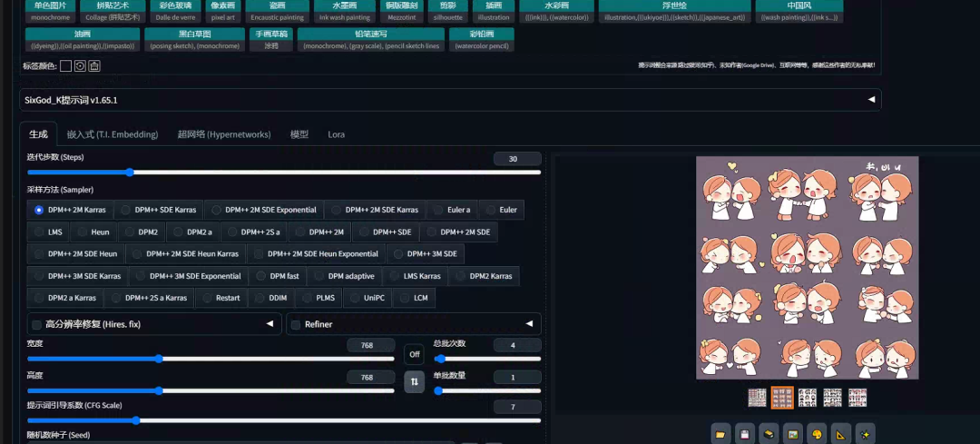Select the DDIM sampler
The image size is (980, 444).
click(272, 298)
